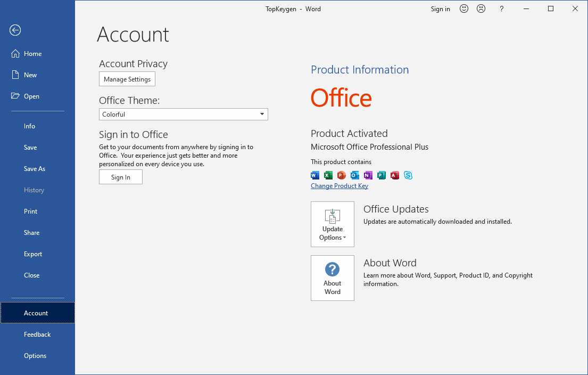Click the 'Office Theme:' label
This screenshot has width=588, height=375.
(x=129, y=100)
